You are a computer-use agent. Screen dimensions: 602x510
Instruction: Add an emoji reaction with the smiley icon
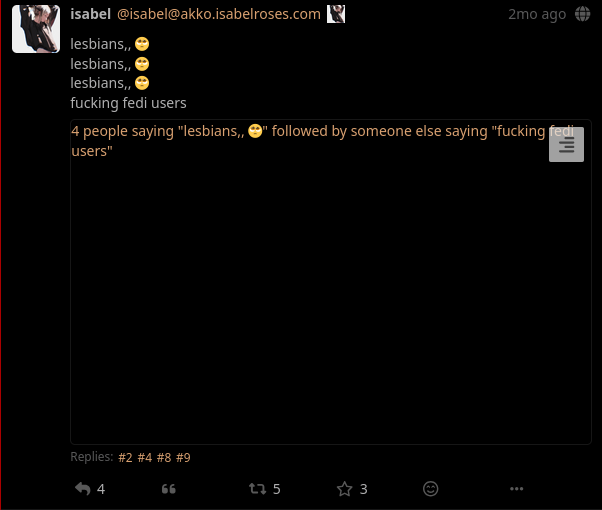[x=431, y=489]
